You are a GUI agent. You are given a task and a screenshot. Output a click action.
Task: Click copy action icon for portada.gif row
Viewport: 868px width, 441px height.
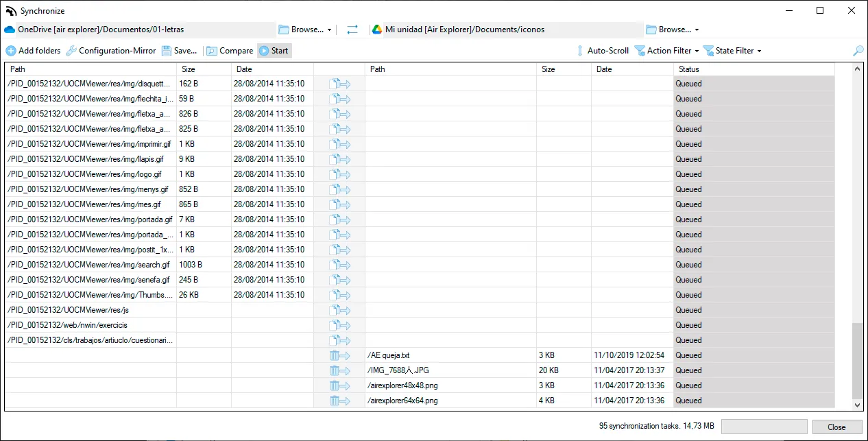[x=339, y=219]
